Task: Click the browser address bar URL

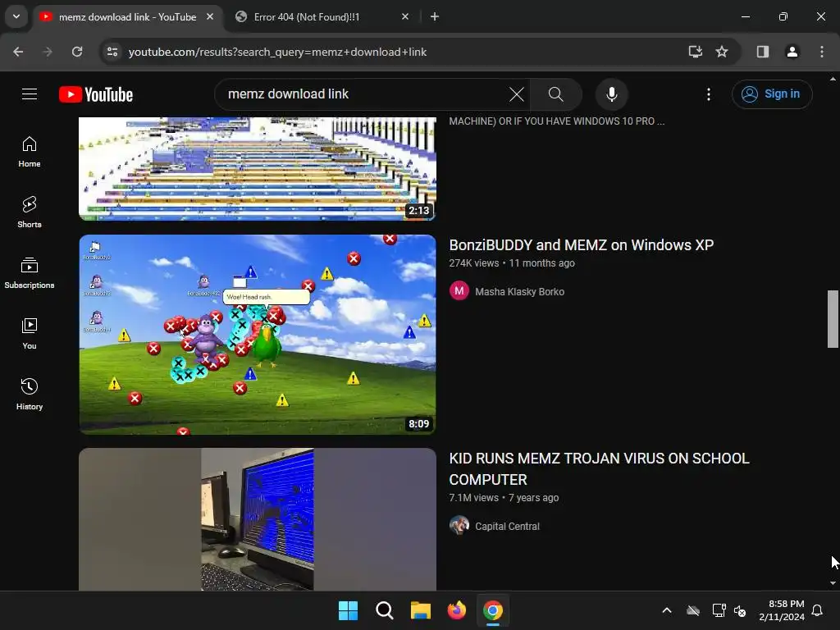Action: pos(277,52)
